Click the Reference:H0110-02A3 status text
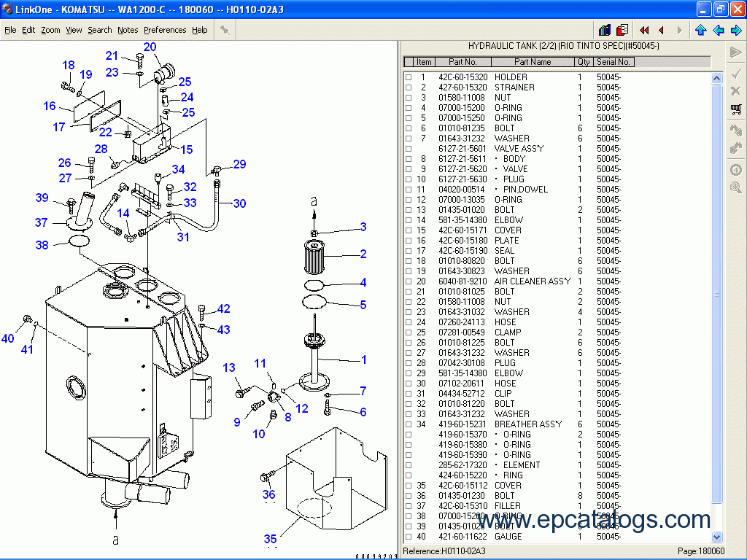This screenshot has width=747, height=560. pos(444,551)
